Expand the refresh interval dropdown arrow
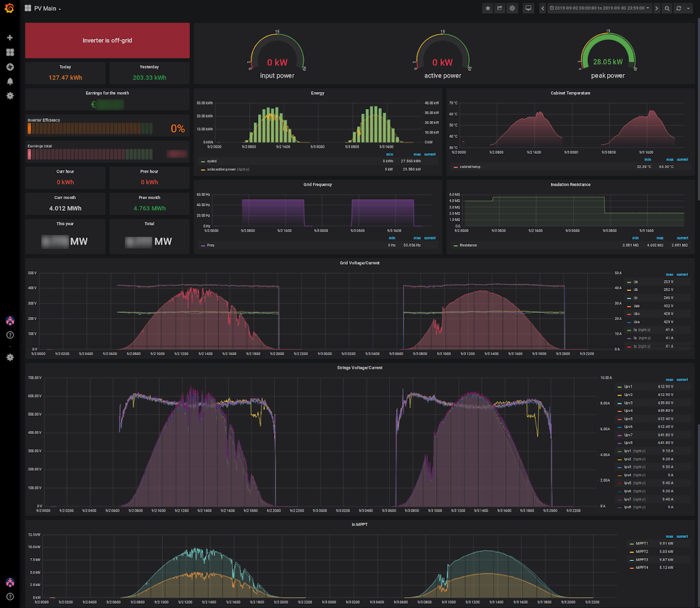The height and width of the screenshot is (608, 700). 688,9
